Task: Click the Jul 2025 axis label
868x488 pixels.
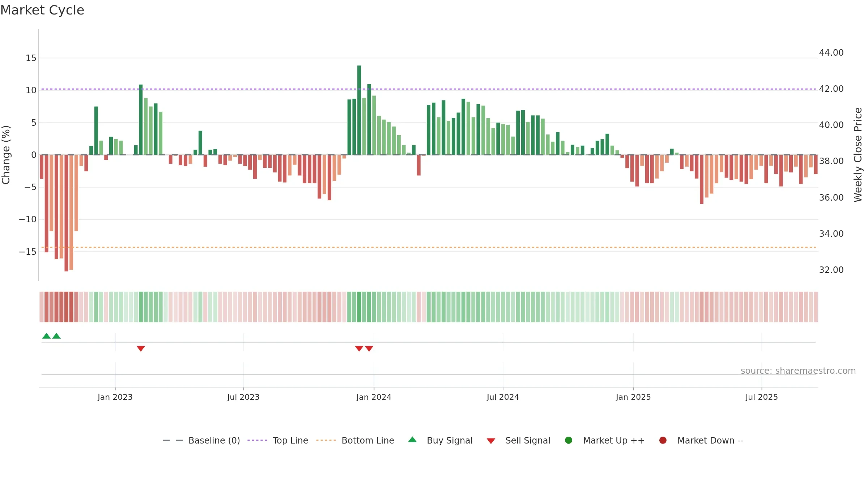Action: pyautogui.click(x=762, y=397)
